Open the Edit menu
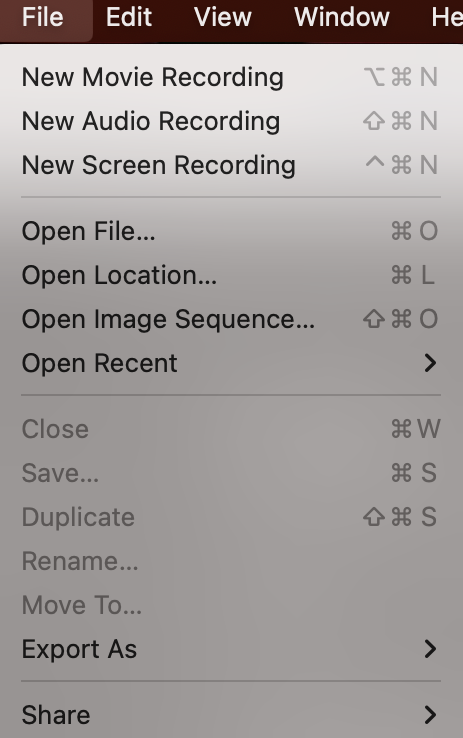 point(128,17)
